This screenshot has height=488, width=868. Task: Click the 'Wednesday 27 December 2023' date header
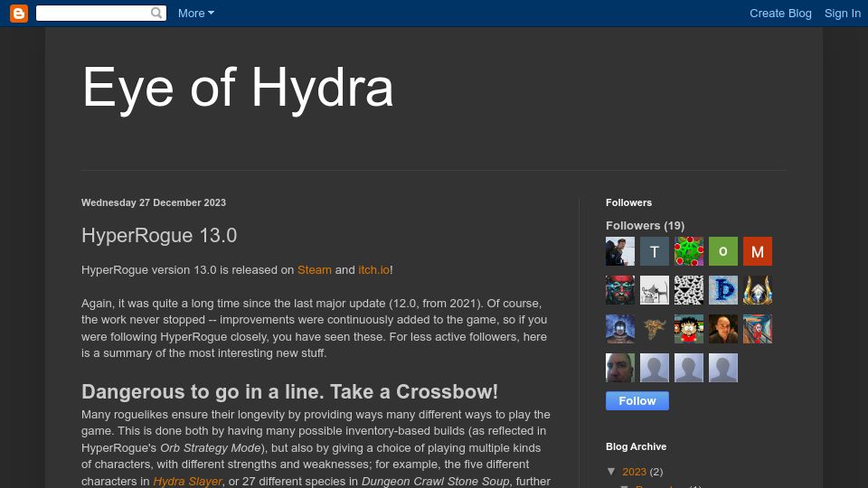(154, 202)
